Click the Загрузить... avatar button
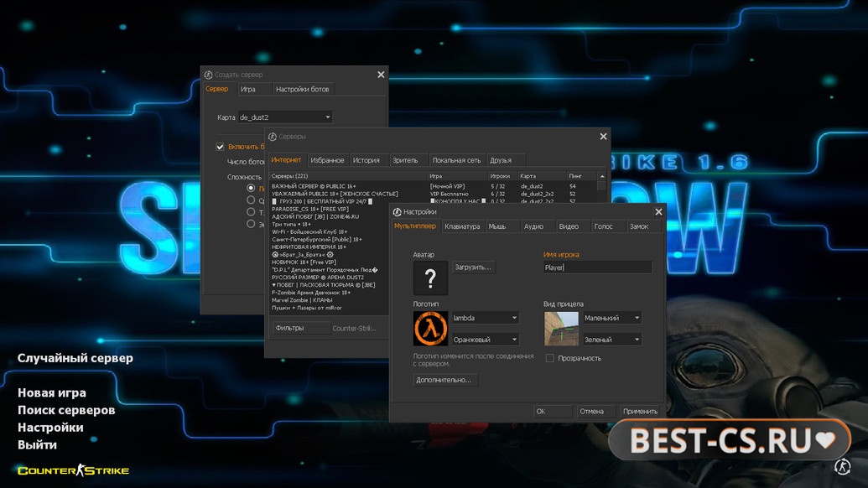 pyautogui.click(x=473, y=267)
